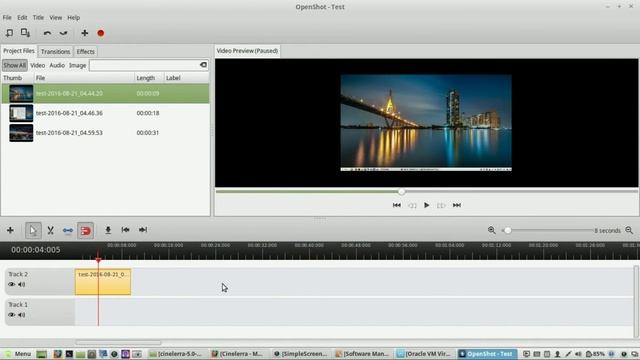The width and height of the screenshot is (640, 360).
Task: Switch to Cinelerra window in taskbar
Action: 238,354
